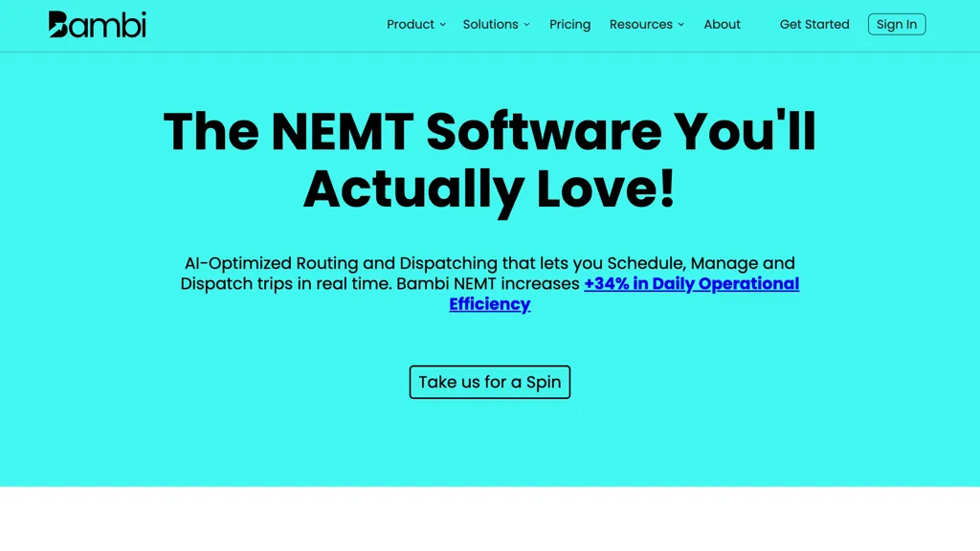Viewport: 980px width, 551px height.
Task: Click the chevron next to Resources
Action: pos(679,26)
